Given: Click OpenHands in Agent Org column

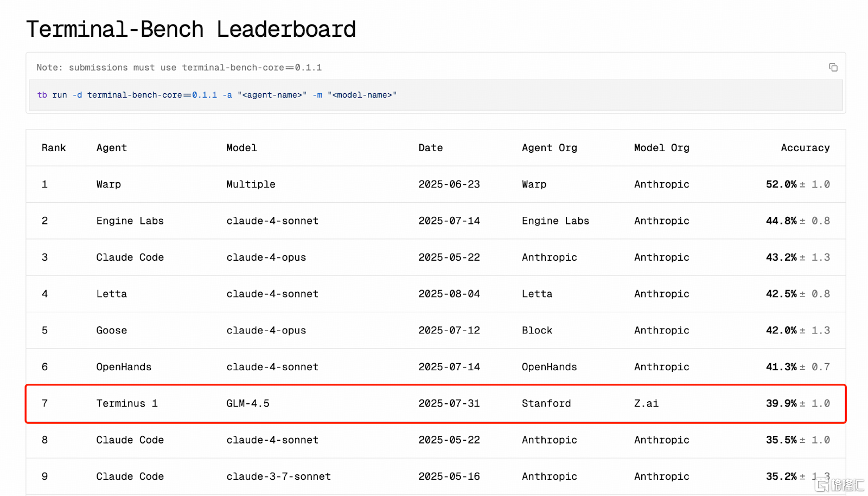Looking at the screenshot, I should click(550, 367).
